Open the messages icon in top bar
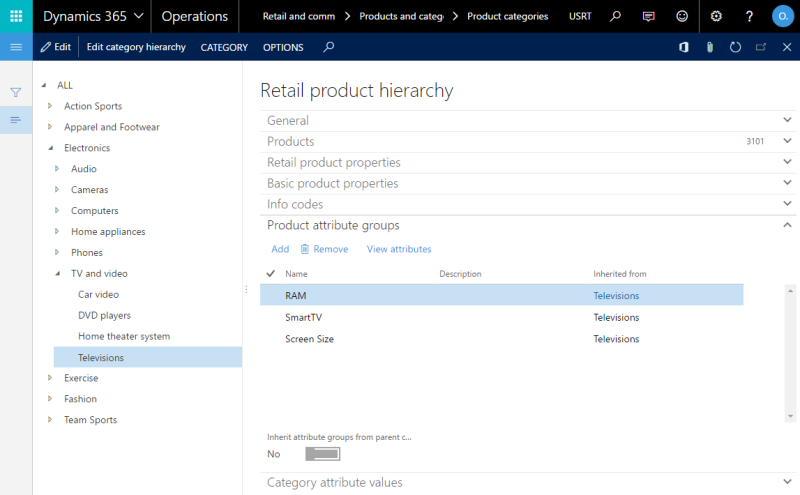The width and height of the screenshot is (800, 495). [x=648, y=16]
